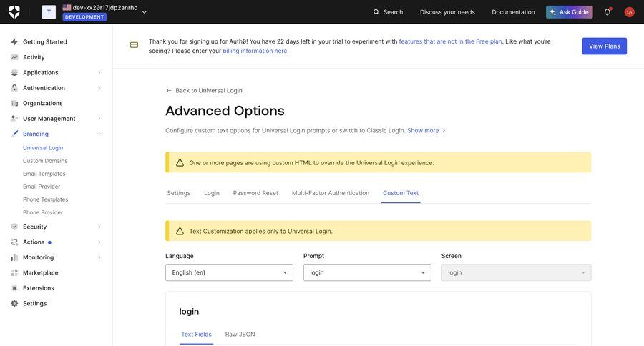Viewport: 644px width, 346px height.
Task: Open Email Templates in sidebar
Action: coord(44,174)
